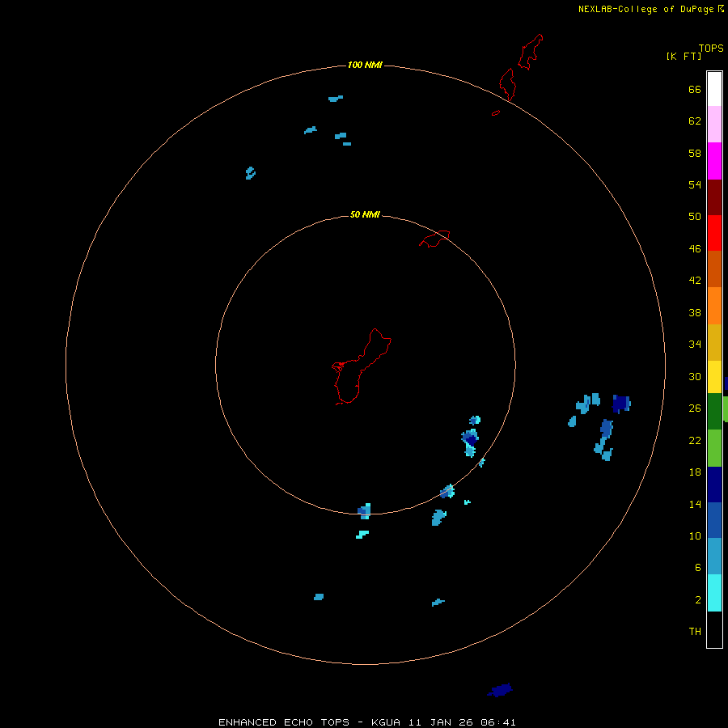Select the orange 42 kft legend swatch

(714, 306)
